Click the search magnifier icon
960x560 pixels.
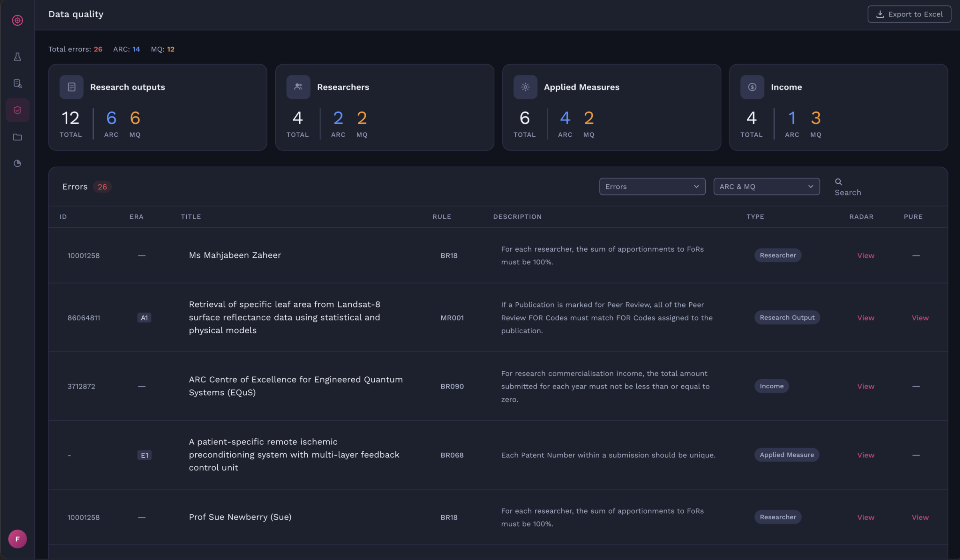click(x=838, y=182)
